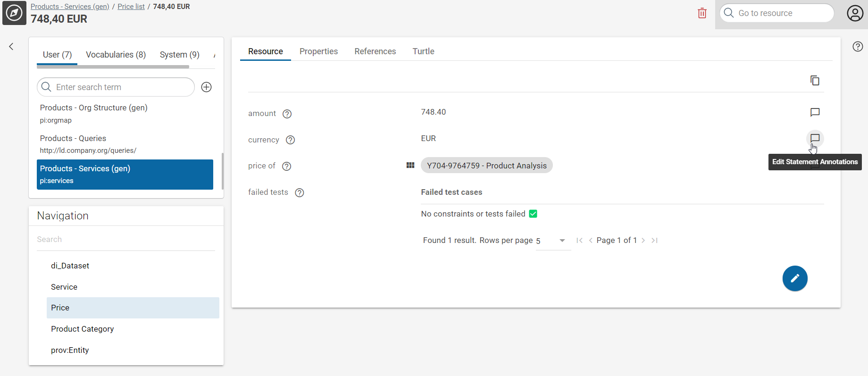Viewport: 868px width, 376px height.
Task: Switch to the Properties tab
Action: pyautogui.click(x=318, y=51)
